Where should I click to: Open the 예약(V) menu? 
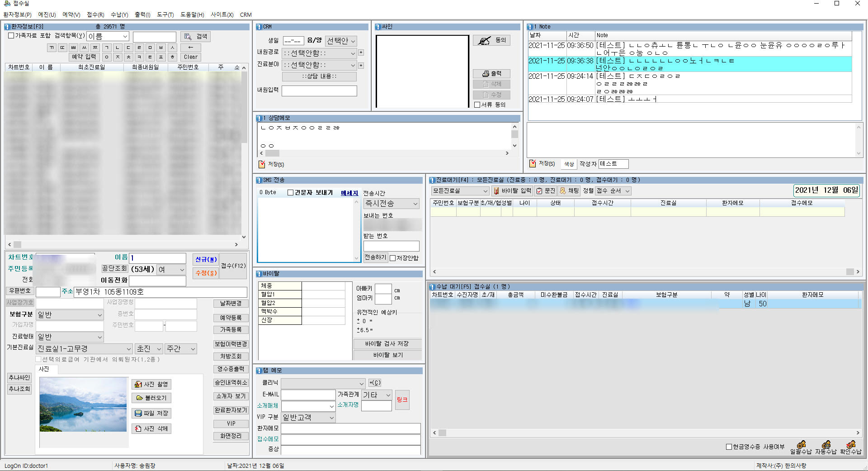[71, 14]
